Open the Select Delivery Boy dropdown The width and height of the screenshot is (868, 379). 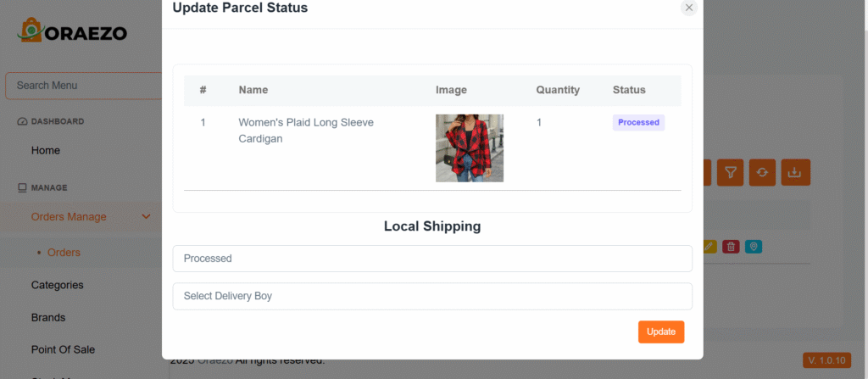[x=432, y=296]
